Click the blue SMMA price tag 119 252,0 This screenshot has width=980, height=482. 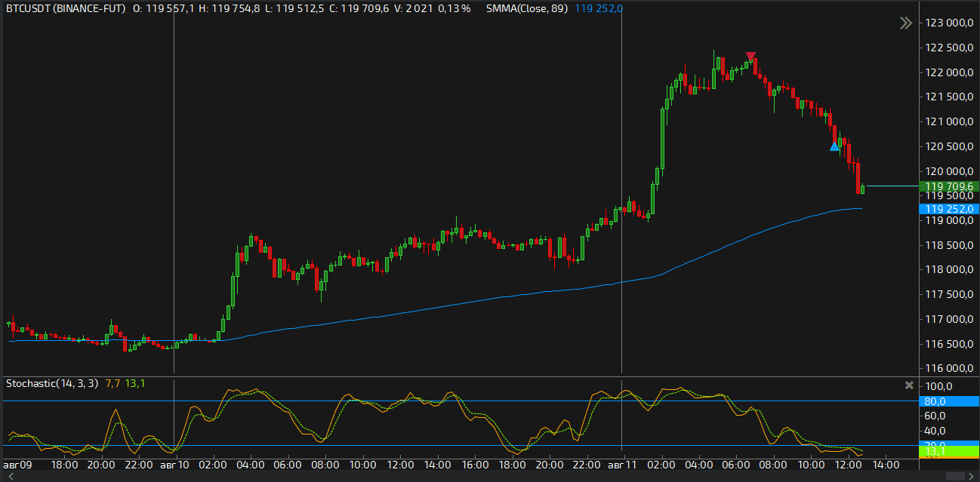pos(948,209)
